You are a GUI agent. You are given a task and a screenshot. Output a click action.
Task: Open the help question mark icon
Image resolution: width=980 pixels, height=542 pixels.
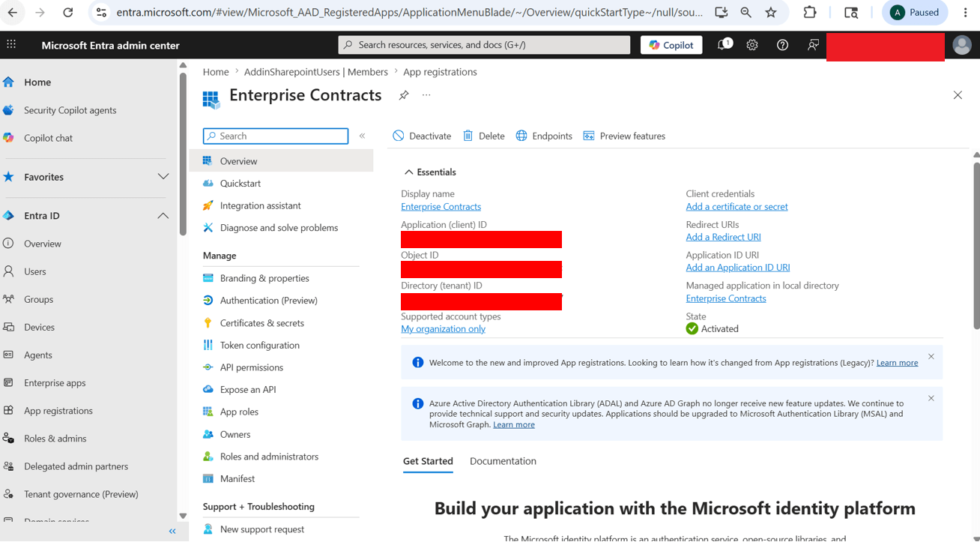pyautogui.click(x=782, y=45)
